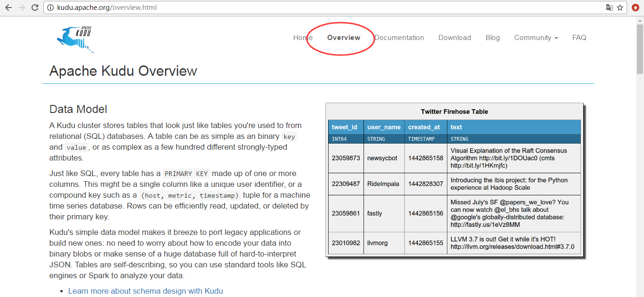Viewport: 644px width, 297px height.
Task: Click the tweet id cell '23010982'
Action: (x=346, y=243)
